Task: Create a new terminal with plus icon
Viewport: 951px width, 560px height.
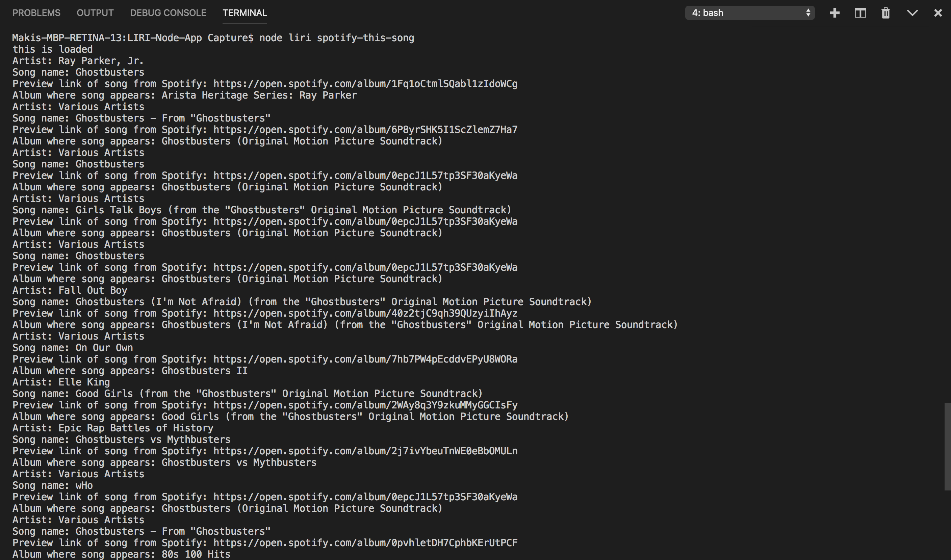Action: click(x=834, y=13)
